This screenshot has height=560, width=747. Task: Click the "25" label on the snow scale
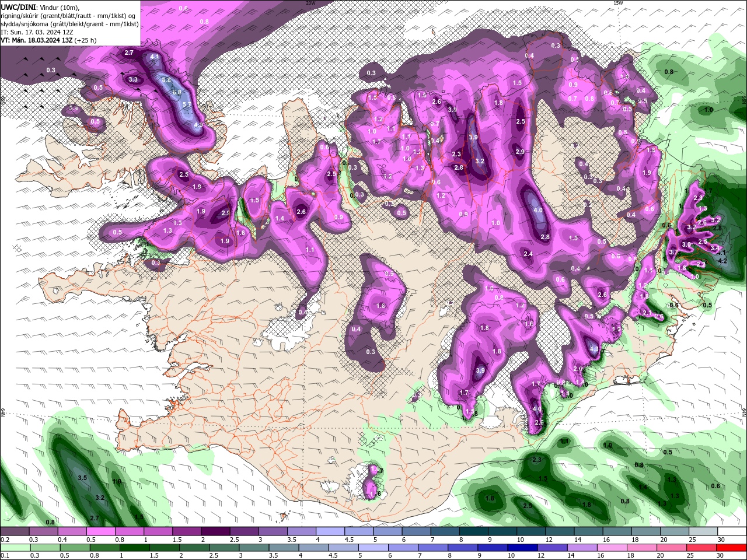click(x=692, y=540)
